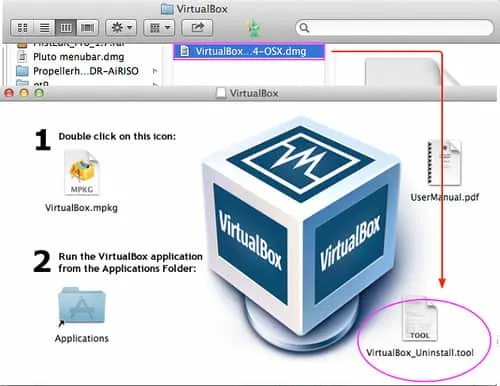This screenshot has height=386, width=500.
Task: Open the item arrangement dropdown
Action: coord(159,28)
